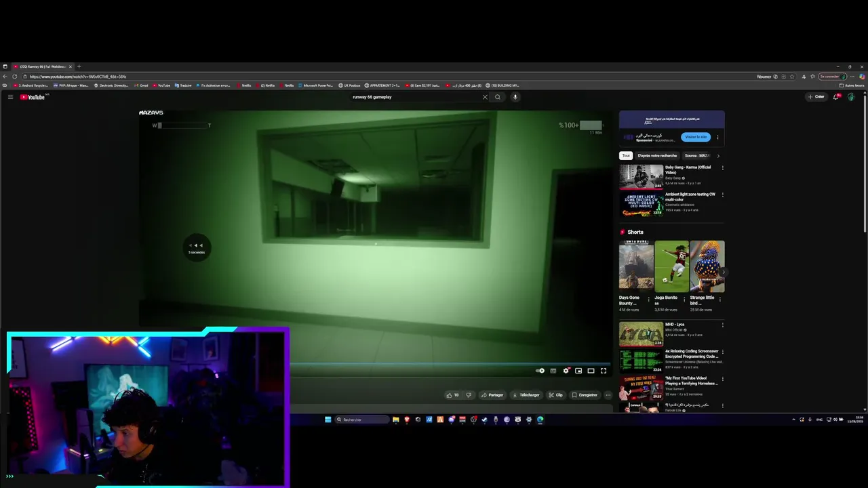Toggle subtitles button in player
The width and height of the screenshot is (868, 488).
pyautogui.click(x=553, y=371)
